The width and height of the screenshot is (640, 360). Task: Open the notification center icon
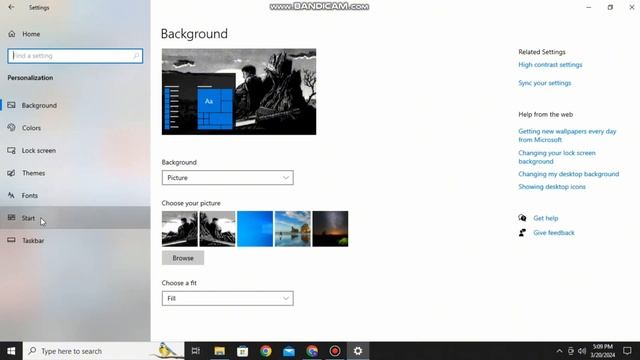[627, 351]
